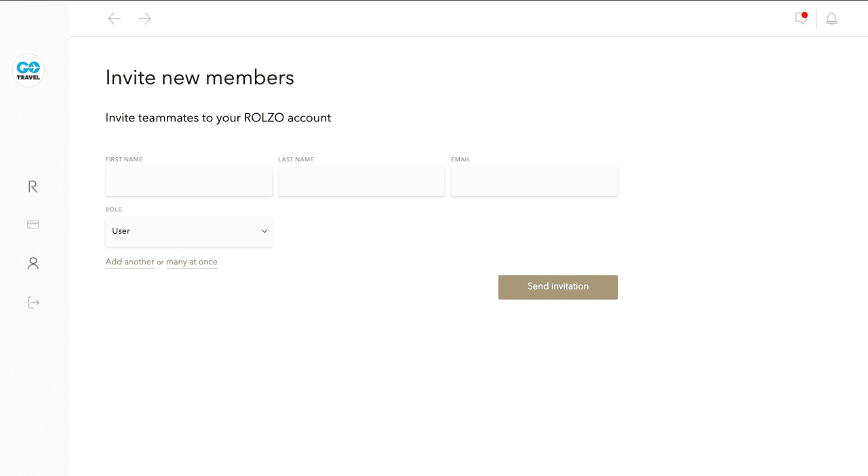Click the GO Travel logo
This screenshot has width=868, height=476.
click(28, 71)
